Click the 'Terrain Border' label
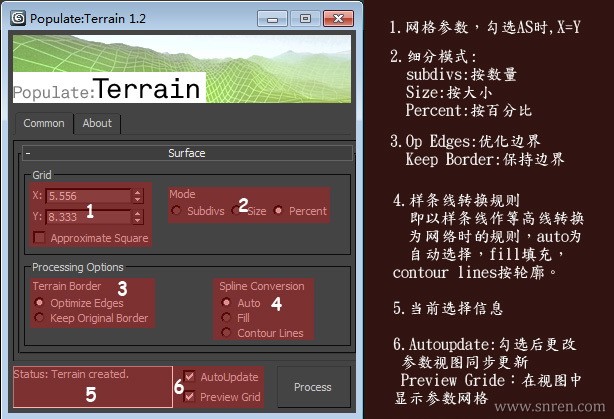 tap(67, 286)
